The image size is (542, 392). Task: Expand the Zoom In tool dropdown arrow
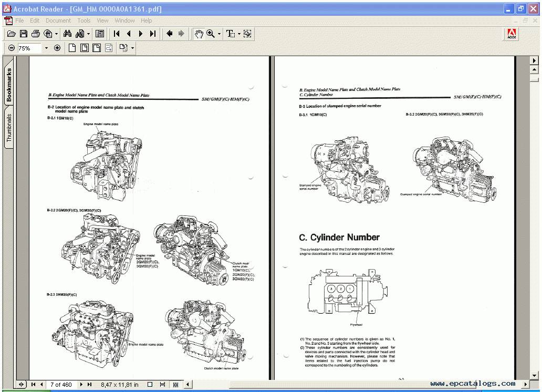219,34
